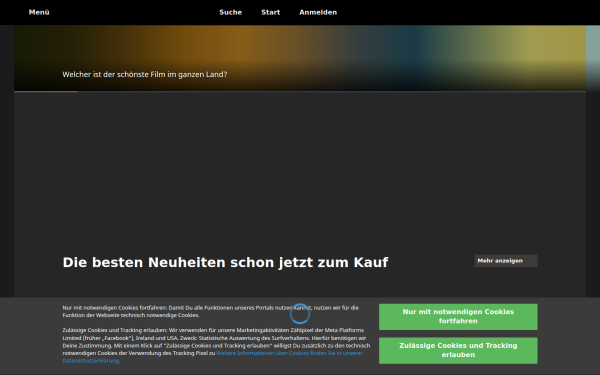The height and width of the screenshot is (375, 600).
Task: Open the Suche search page
Action: click(x=230, y=12)
